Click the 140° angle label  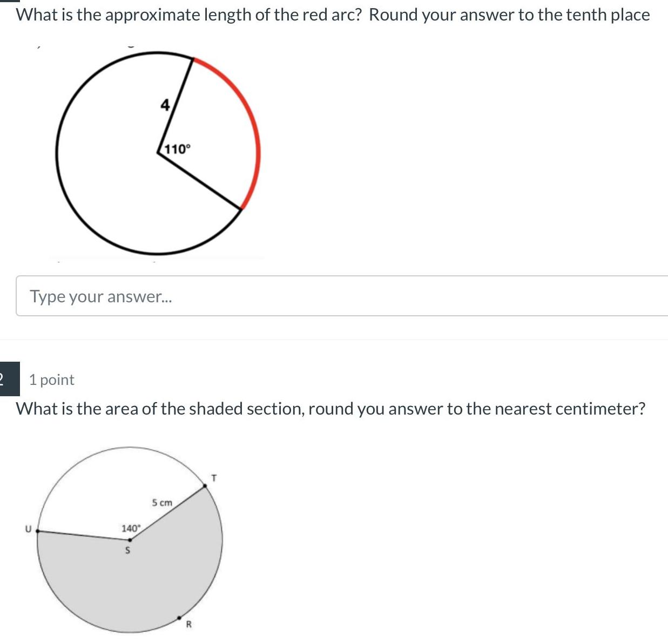point(130,528)
